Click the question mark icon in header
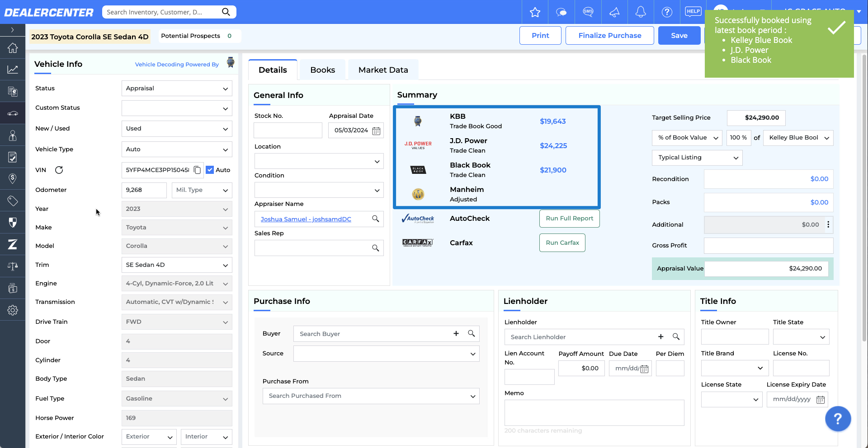Screen dimensions: 868x448 [667, 12]
